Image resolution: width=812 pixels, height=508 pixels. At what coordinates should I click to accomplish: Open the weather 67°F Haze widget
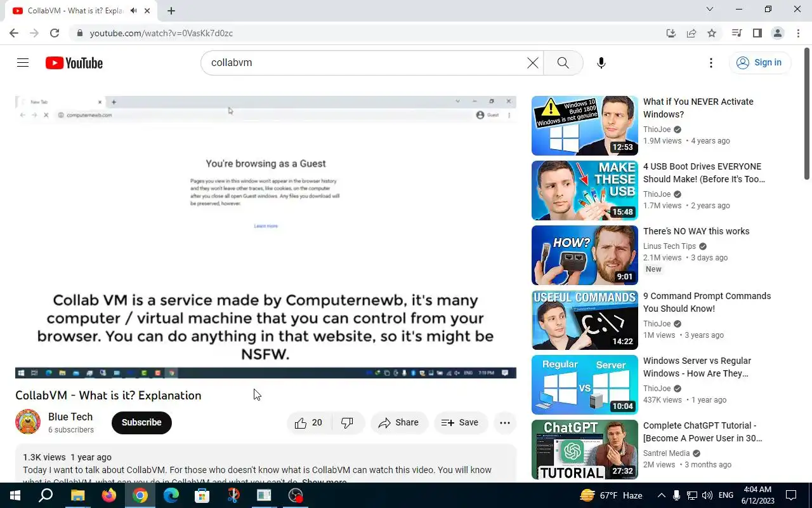tap(611, 495)
